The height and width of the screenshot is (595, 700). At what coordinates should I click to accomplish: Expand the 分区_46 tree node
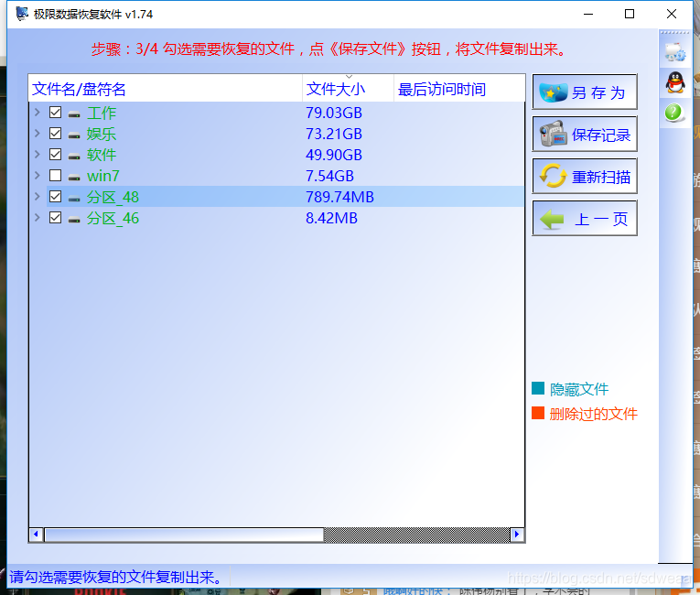tap(38, 218)
